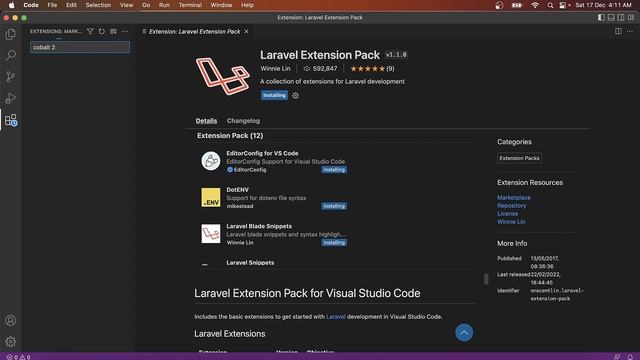Click the feedback icon in status bar
640x360 pixels.
pos(617,357)
